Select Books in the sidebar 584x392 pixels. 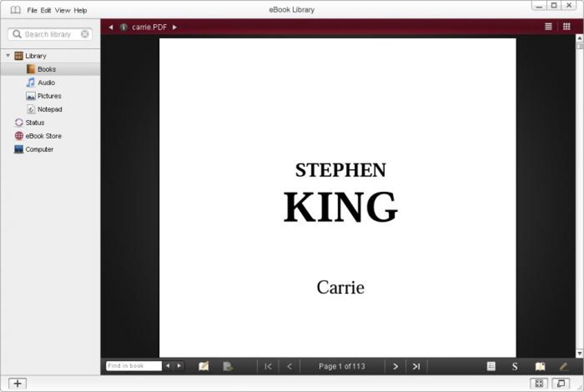click(x=46, y=69)
